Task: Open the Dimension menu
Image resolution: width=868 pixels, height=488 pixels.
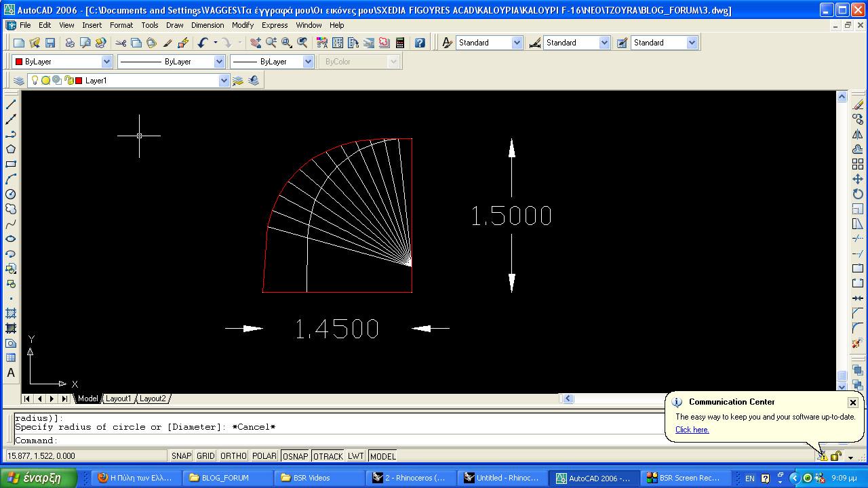Action: point(208,25)
